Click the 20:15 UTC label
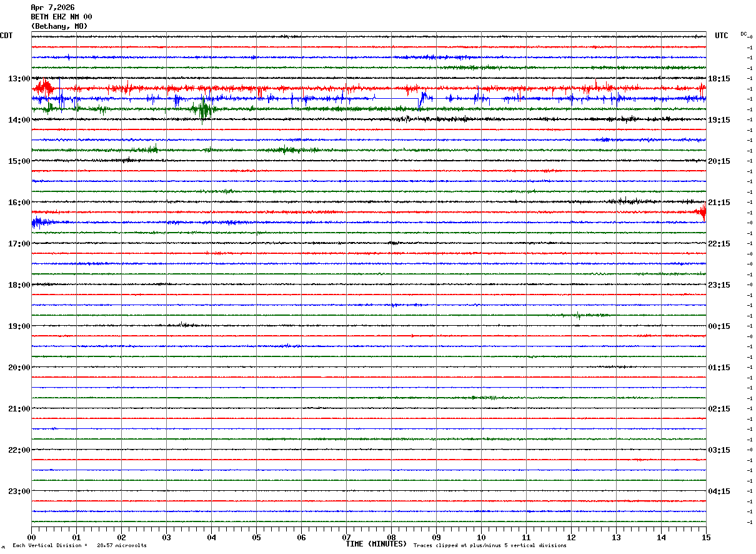Viewport: 756px width, 554px height. 719,161
